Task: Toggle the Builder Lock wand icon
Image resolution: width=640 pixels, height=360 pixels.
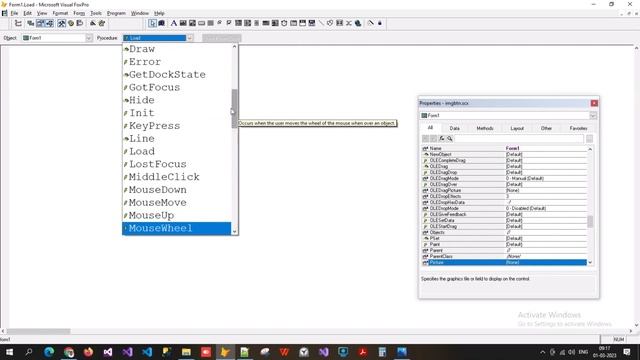Action: click(371, 23)
